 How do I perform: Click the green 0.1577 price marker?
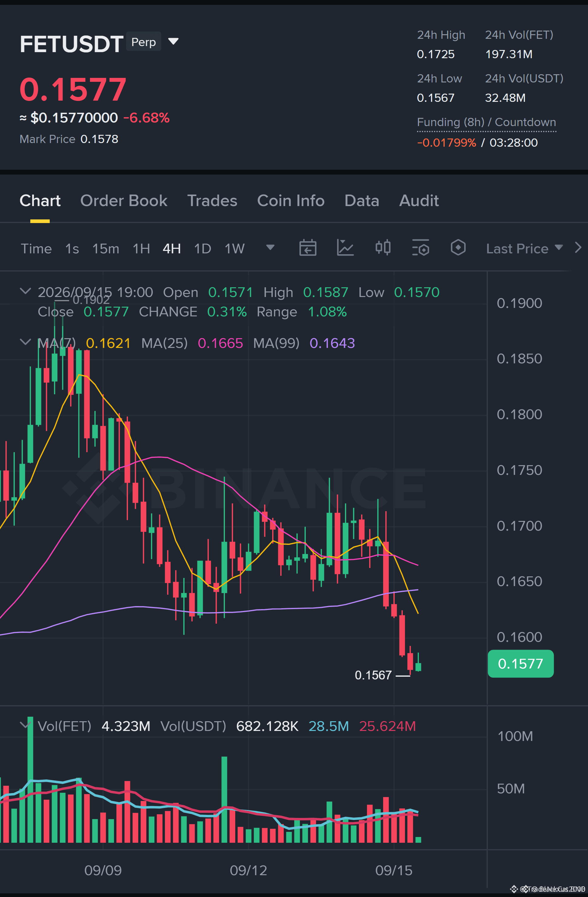click(520, 664)
